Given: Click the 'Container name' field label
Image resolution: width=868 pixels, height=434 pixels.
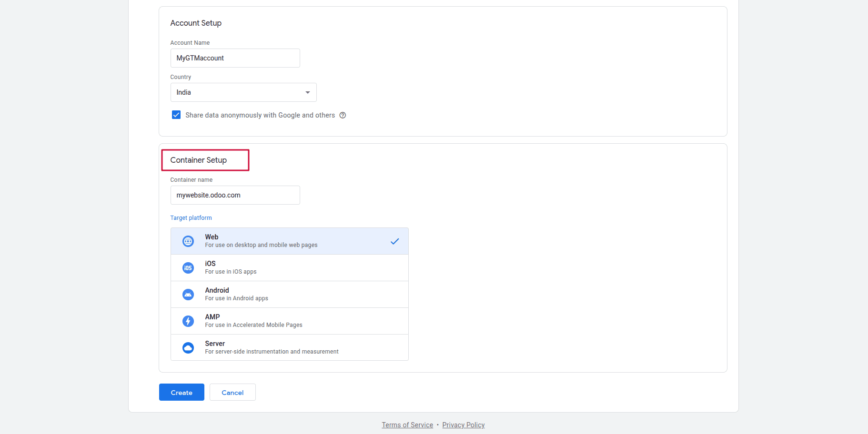Looking at the screenshot, I should (192, 180).
